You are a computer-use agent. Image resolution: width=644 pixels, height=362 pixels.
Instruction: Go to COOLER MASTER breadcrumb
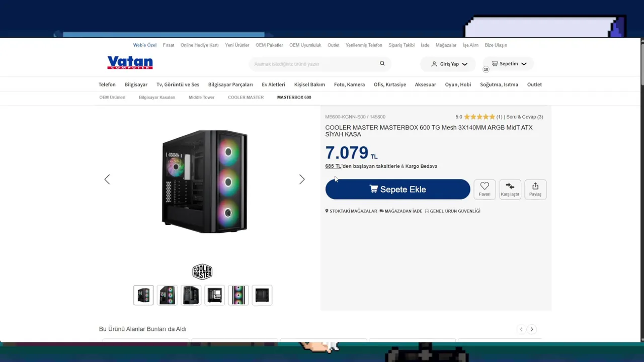click(x=246, y=98)
